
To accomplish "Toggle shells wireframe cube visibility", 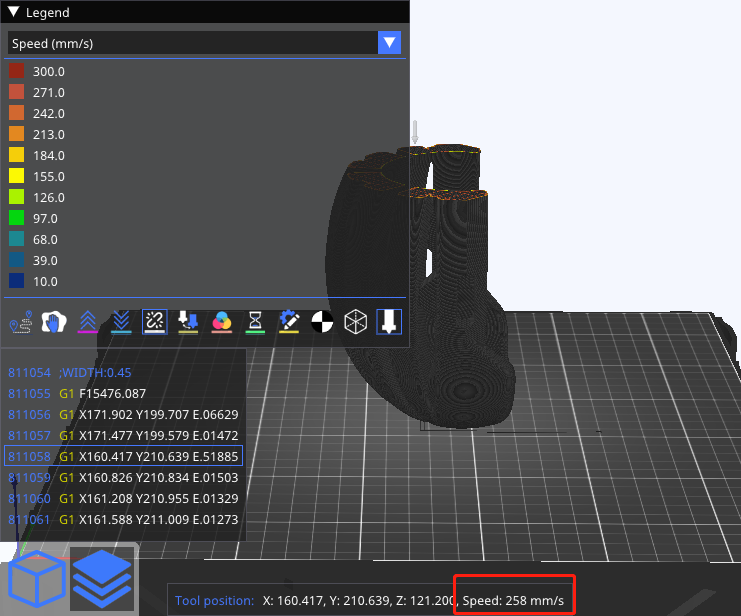I will tap(355, 321).
